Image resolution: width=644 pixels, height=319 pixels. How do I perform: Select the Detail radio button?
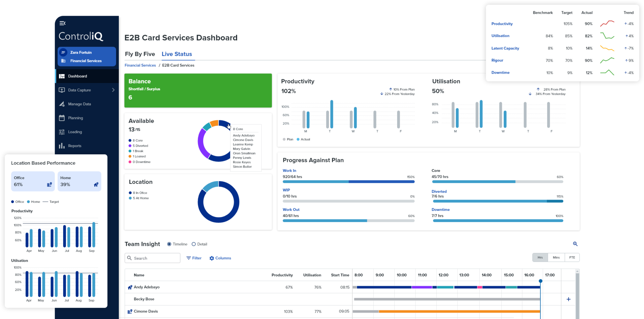coord(194,244)
